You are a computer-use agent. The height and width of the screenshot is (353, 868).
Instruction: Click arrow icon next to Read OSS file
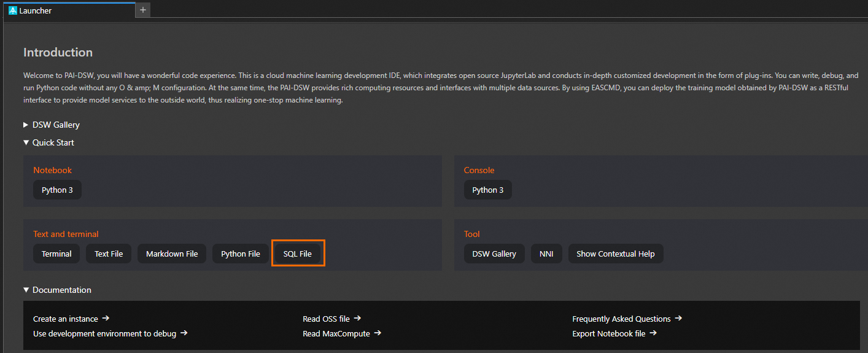357,318
